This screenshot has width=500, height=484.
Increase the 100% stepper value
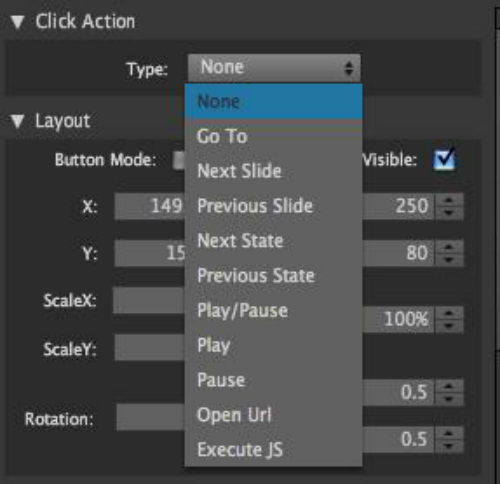[x=449, y=313]
